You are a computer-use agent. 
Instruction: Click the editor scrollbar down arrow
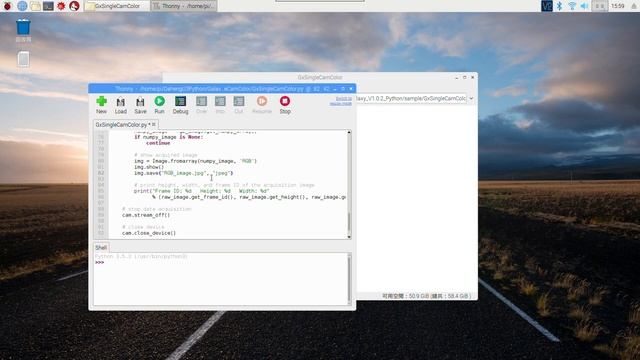click(349, 237)
